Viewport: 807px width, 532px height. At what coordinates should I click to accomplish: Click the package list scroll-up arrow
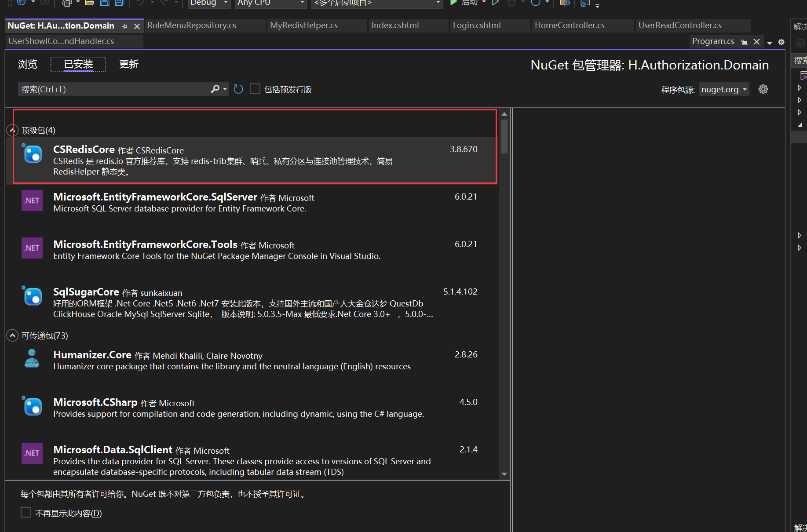[504, 114]
